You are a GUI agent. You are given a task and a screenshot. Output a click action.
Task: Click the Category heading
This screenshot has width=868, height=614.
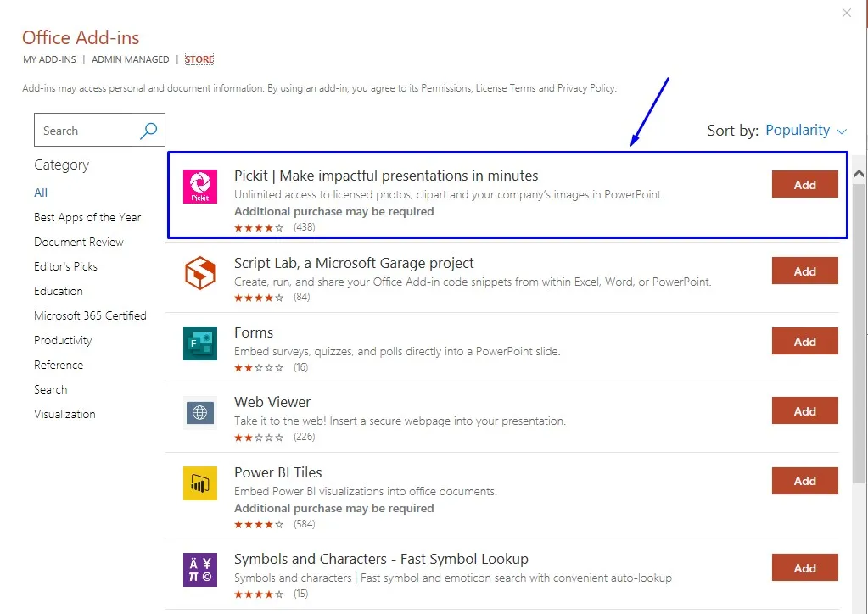(x=61, y=165)
